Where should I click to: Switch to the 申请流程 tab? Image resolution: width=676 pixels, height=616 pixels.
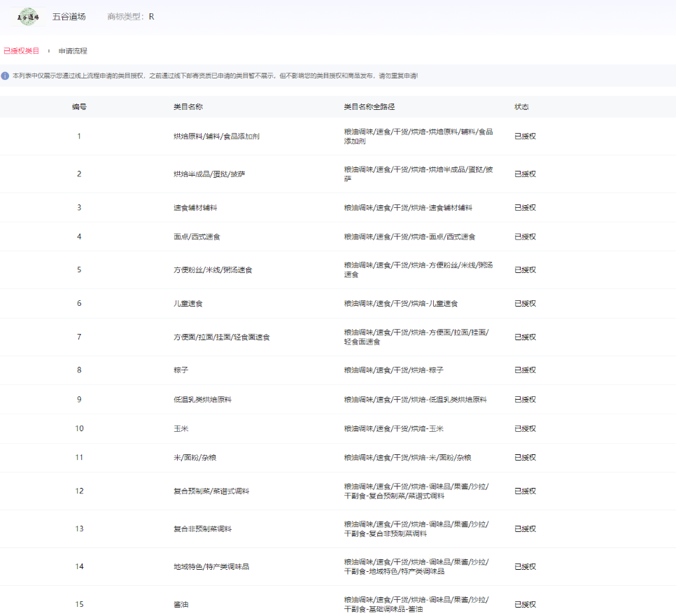[x=73, y=51]
